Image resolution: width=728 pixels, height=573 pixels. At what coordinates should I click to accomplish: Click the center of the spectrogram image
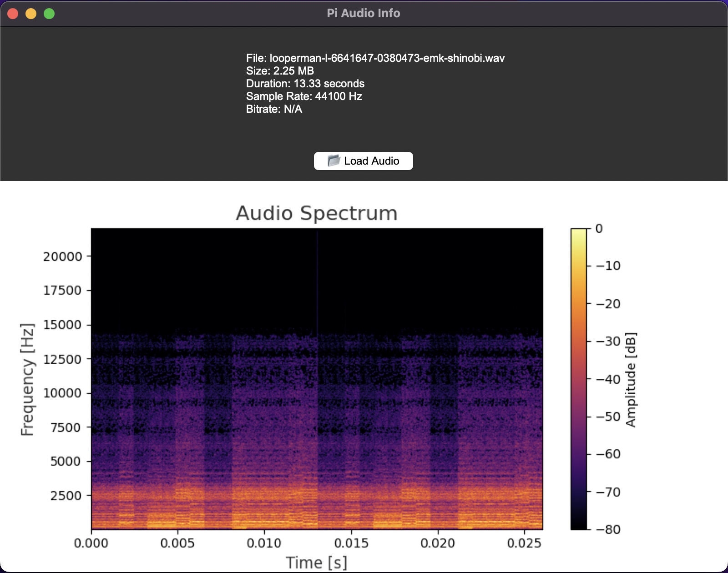click(317, 378)
